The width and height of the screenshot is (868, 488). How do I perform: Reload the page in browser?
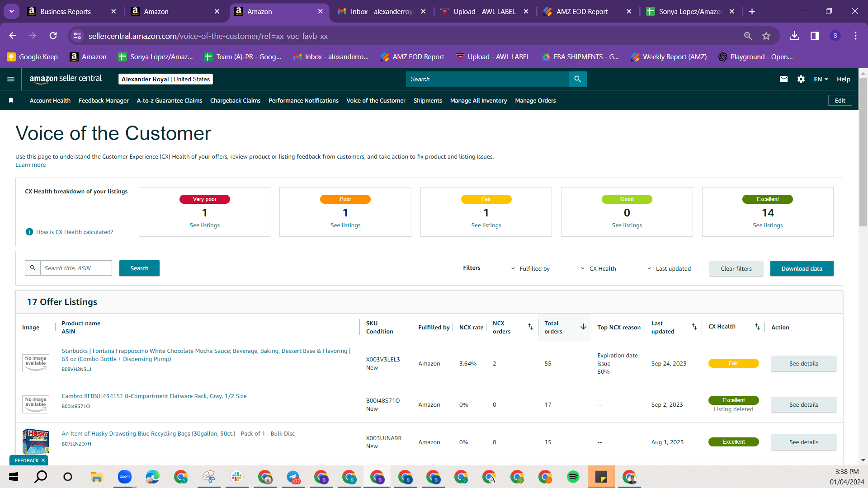click(53, 36)
